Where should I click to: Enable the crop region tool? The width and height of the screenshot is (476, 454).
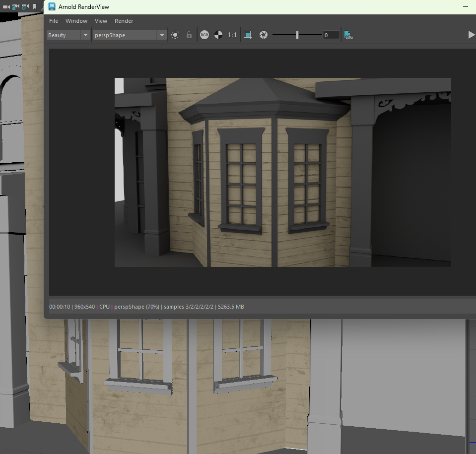coord(248,35)
